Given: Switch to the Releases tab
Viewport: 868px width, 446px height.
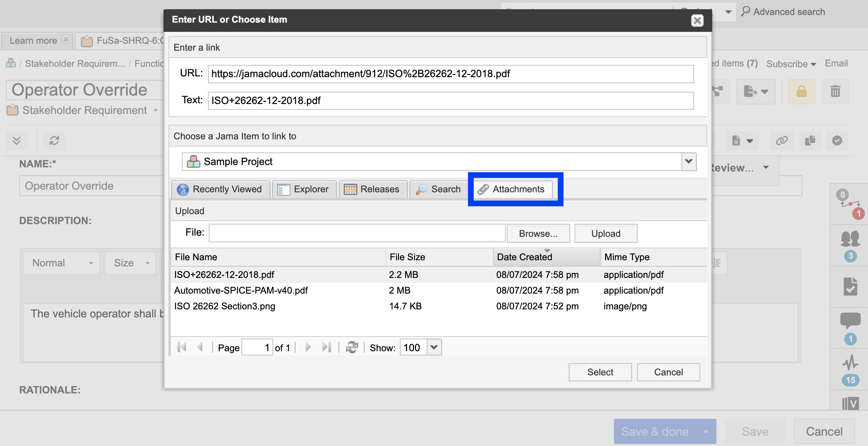Looking at the screenshot, I should point(372,189).
